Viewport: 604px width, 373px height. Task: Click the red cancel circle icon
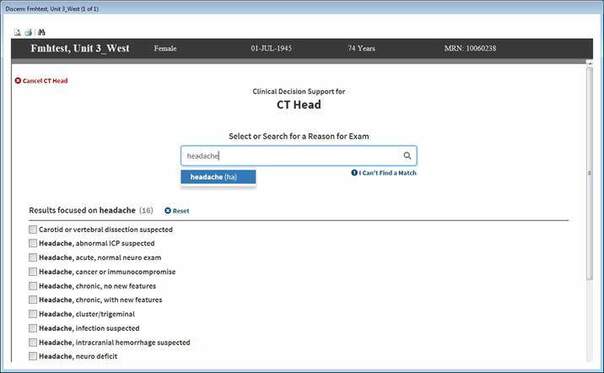(x=18, y=81)
